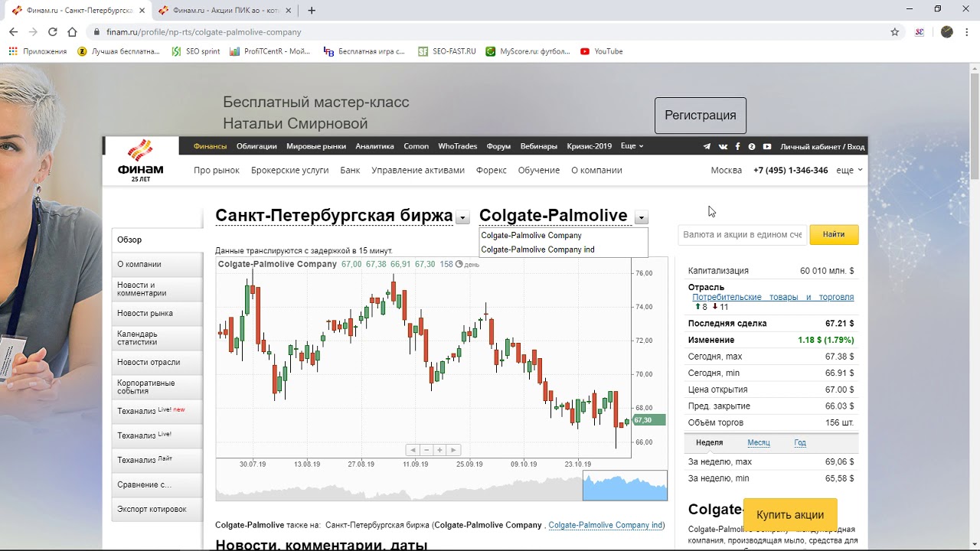The image size is (980, 551).
Task: Open the Chrome profile avatar
Action: point(946,32)
